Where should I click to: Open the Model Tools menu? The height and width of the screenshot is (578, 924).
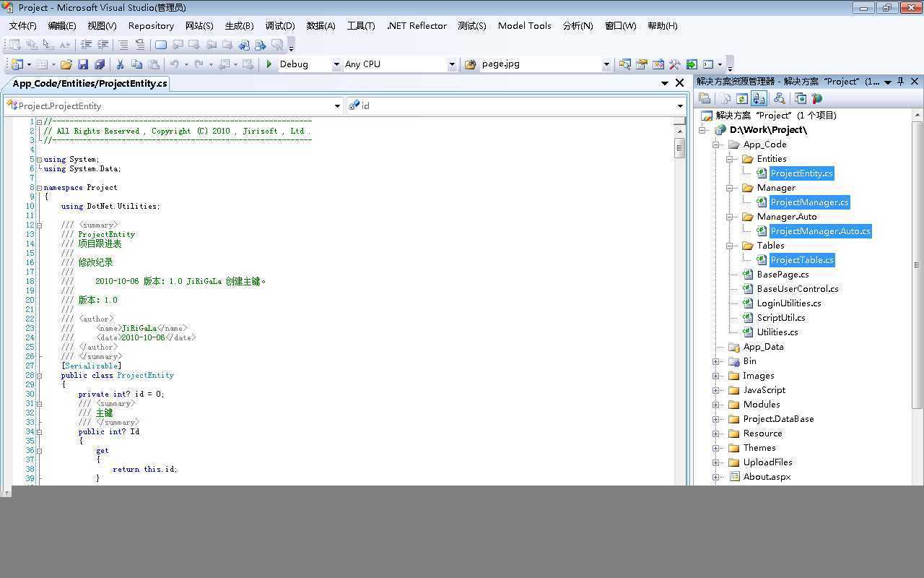click(x=525, y=26)
